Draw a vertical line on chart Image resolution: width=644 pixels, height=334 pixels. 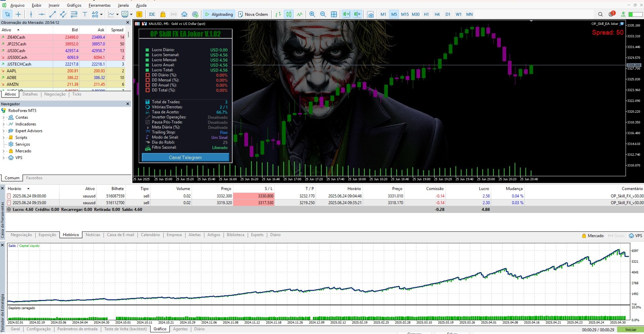pyautogui.click(x=31, y=14)
